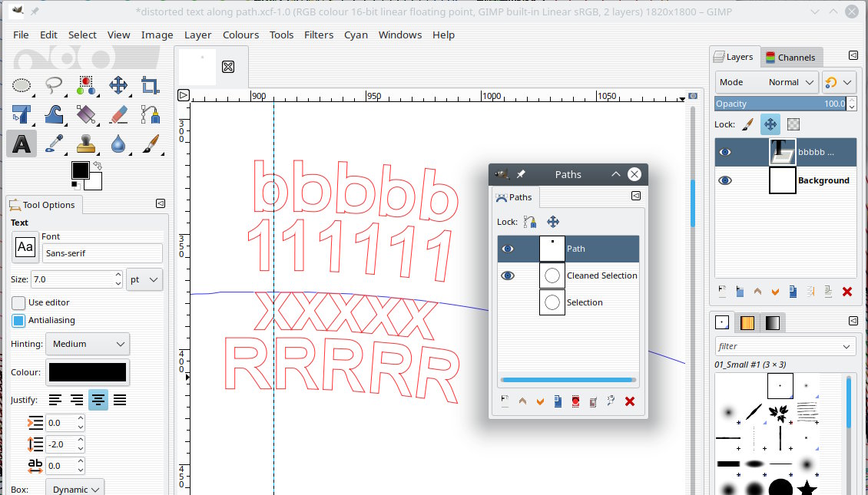Hide the Background layer
Viewport: 868px width, 495px height.
(x=724, y=180)
